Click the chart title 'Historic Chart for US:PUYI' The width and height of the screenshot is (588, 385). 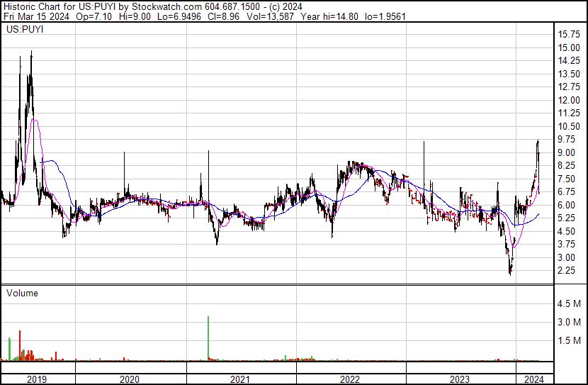coord(59,6)
